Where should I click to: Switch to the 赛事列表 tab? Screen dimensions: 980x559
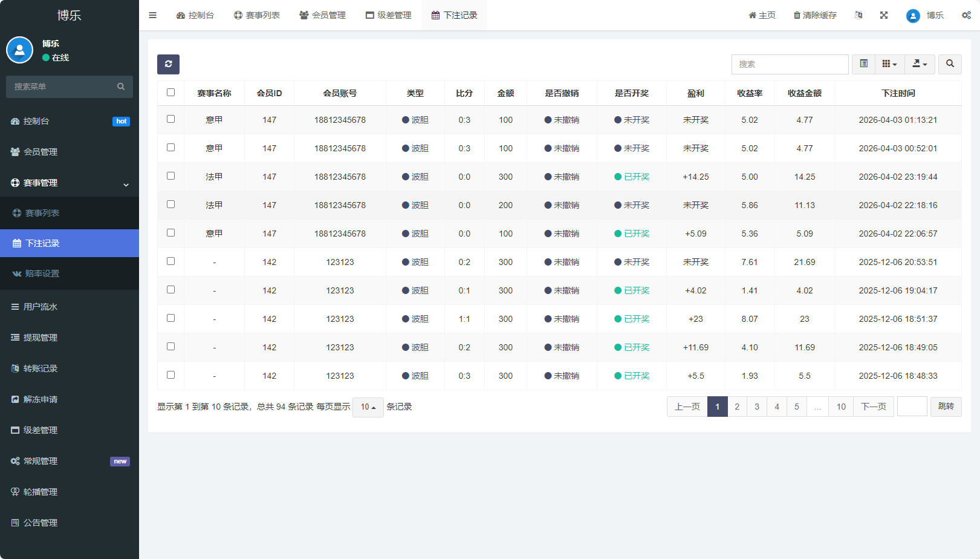coord(257,15)
